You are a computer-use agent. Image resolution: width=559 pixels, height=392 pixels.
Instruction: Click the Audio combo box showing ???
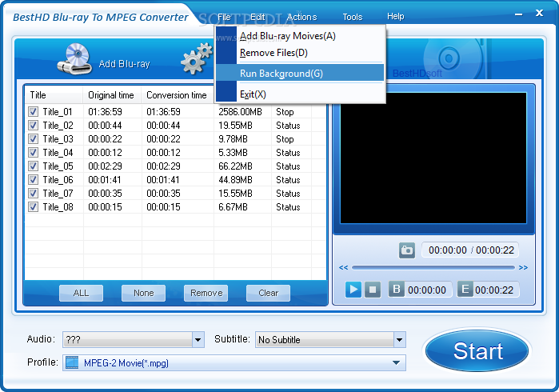click(x=134, y=339)
